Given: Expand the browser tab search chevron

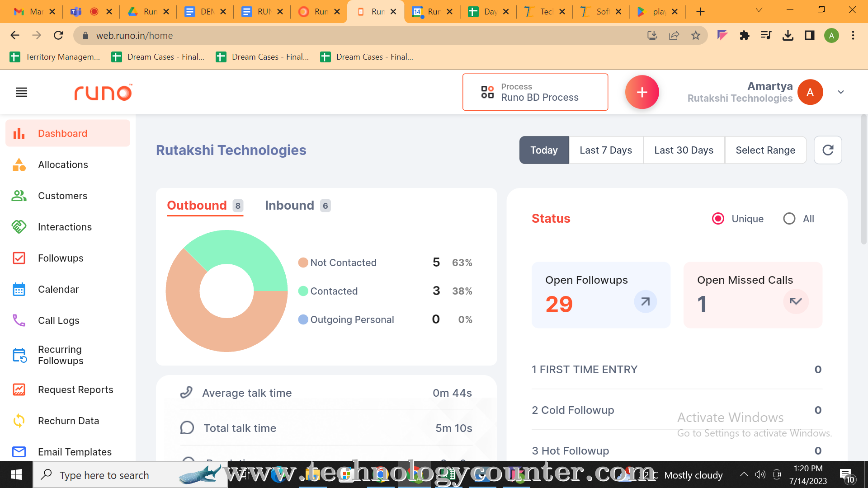Looking at the screenshot, I should [x=759, y=10].
